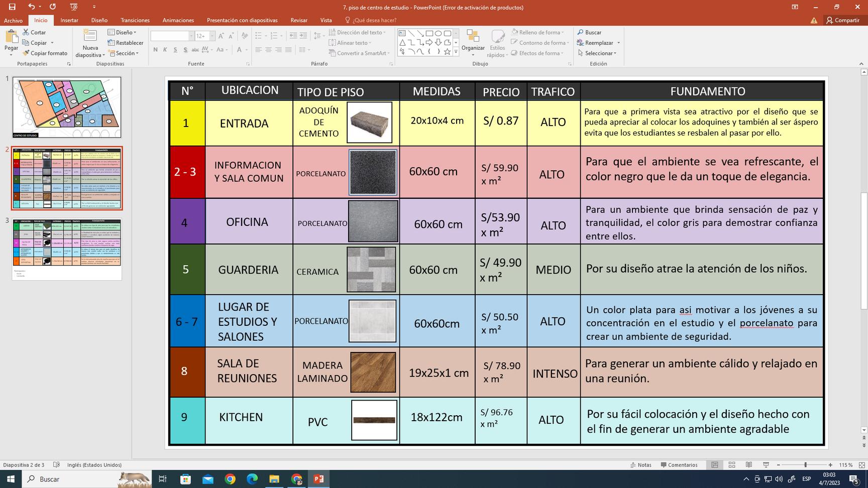Click zoom out minus button
Viewport: 868px width, 488px height.
(778, 465)
